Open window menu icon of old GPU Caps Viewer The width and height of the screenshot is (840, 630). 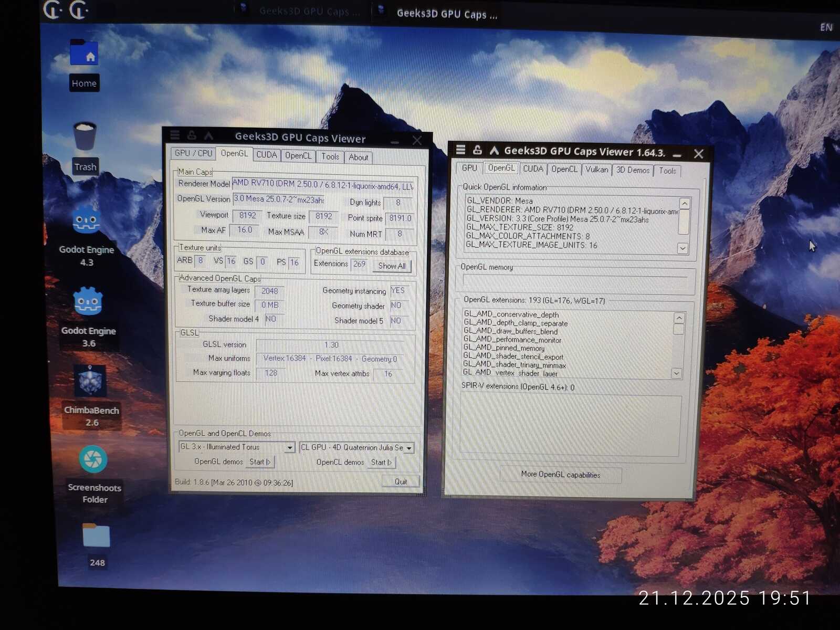point(175,135)
